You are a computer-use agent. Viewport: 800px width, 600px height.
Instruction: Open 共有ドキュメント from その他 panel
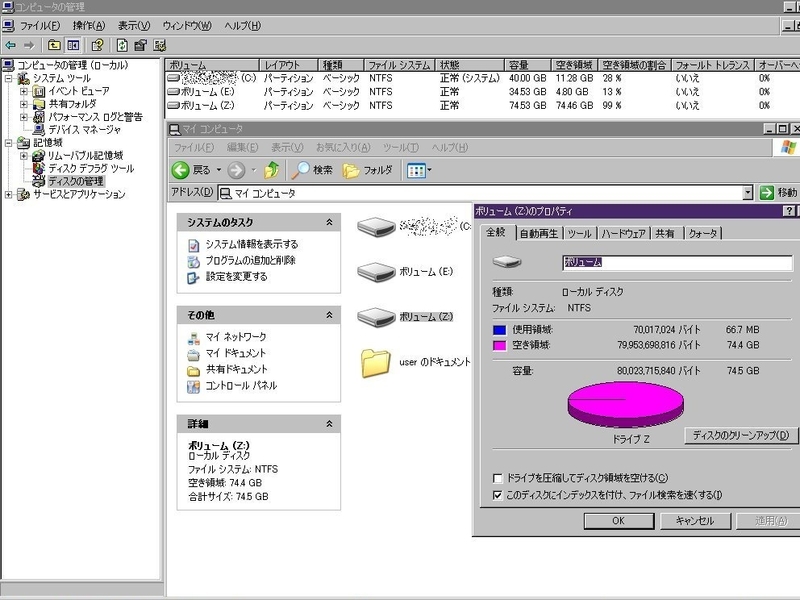point(236,369)
